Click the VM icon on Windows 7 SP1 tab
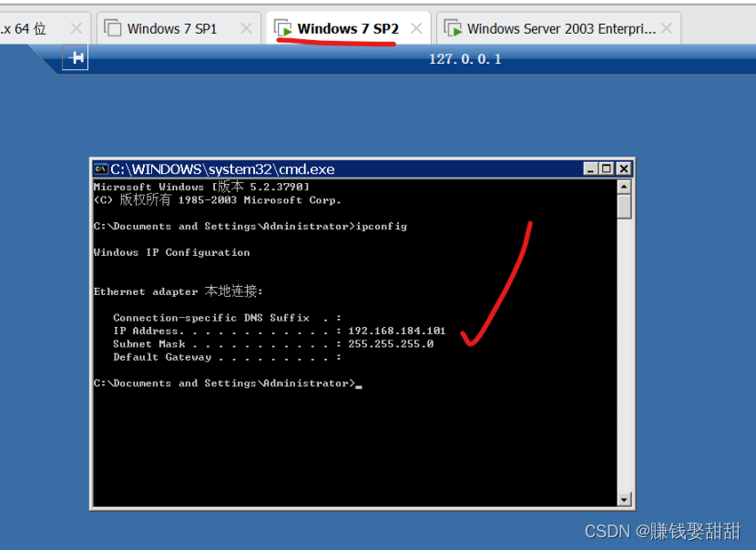 [x=113, y=28]
